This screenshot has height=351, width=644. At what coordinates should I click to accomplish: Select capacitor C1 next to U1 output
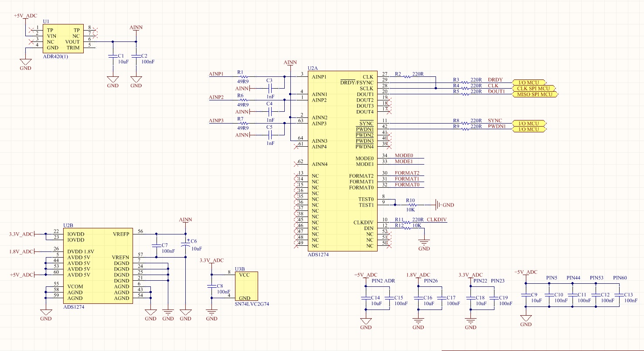pyautogui.click(x=112, y=56)
